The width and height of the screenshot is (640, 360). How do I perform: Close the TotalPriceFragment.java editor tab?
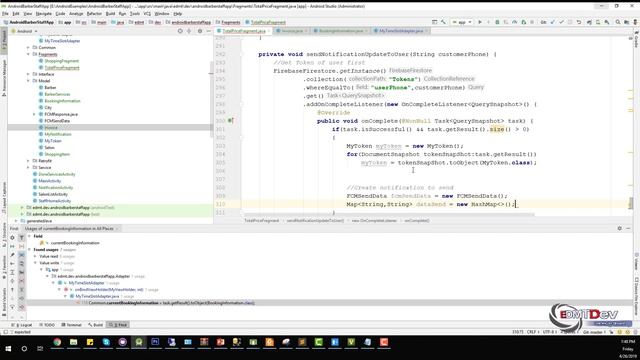tap(269, 31)
